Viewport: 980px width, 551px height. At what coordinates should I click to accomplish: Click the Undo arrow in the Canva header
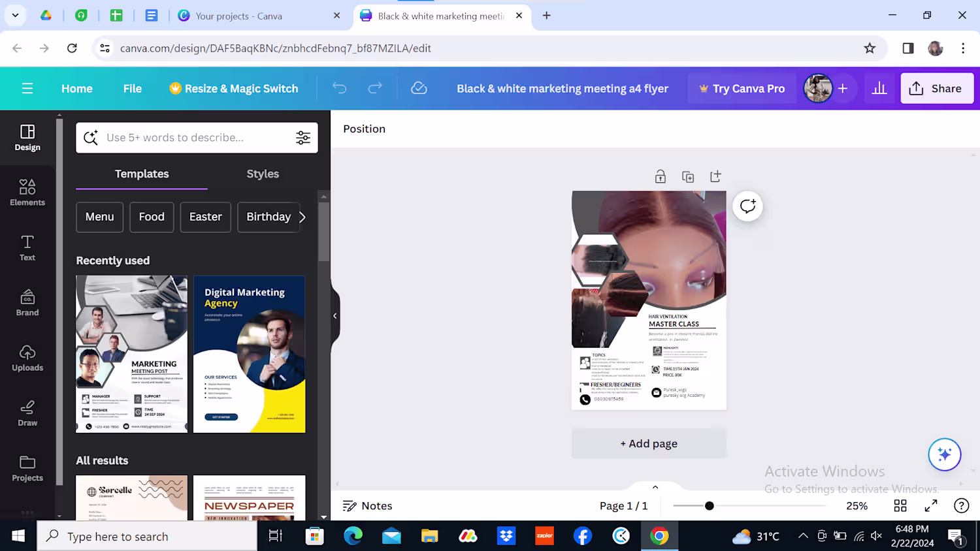pyautogui.click(x=339, y=88)
